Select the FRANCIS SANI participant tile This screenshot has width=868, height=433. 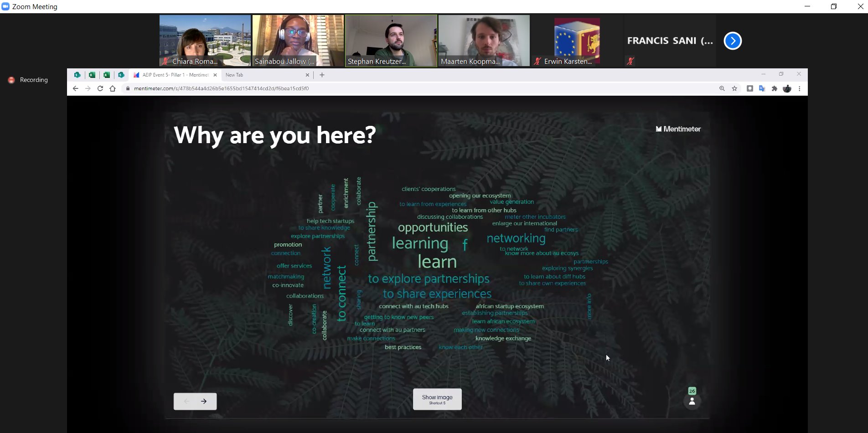(670, 41)
